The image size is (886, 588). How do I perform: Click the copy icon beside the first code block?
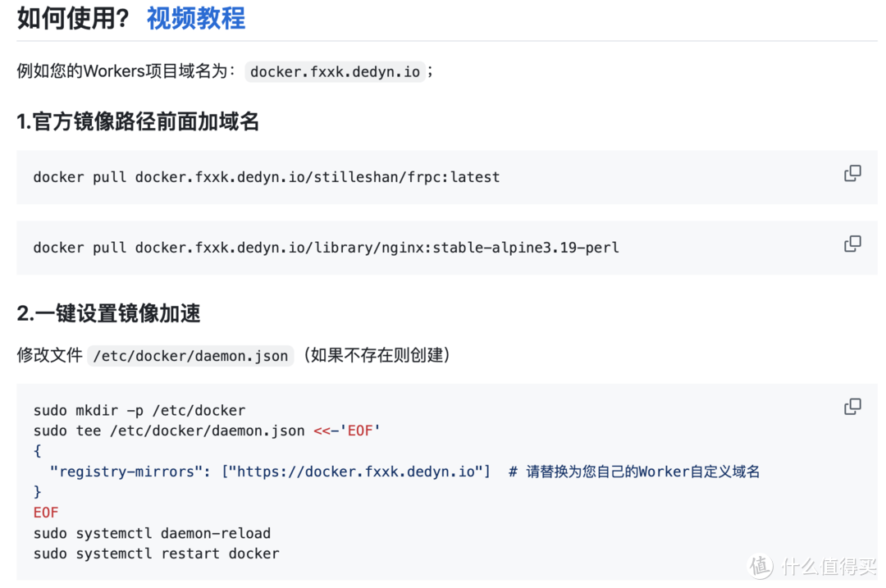(x=852, y=173)
